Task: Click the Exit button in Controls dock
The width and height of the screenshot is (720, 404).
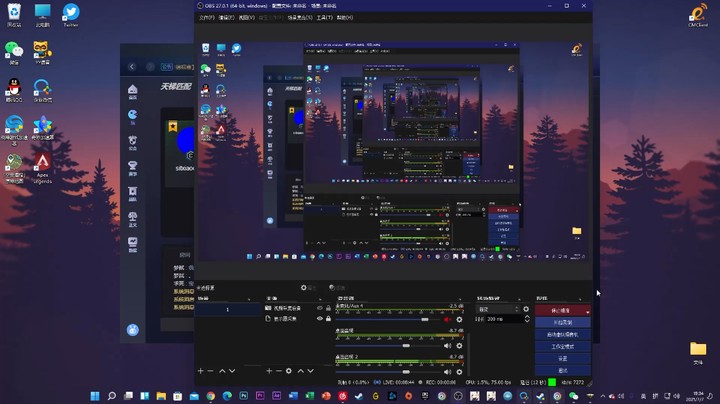Action: [562, 370]
